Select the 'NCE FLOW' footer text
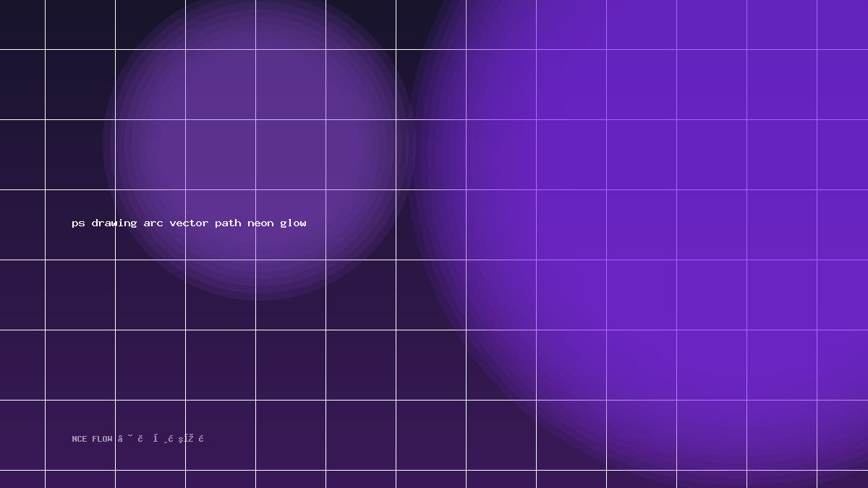Image resolution: width=868 pixels, height=488 pixels. click(92, 439)
